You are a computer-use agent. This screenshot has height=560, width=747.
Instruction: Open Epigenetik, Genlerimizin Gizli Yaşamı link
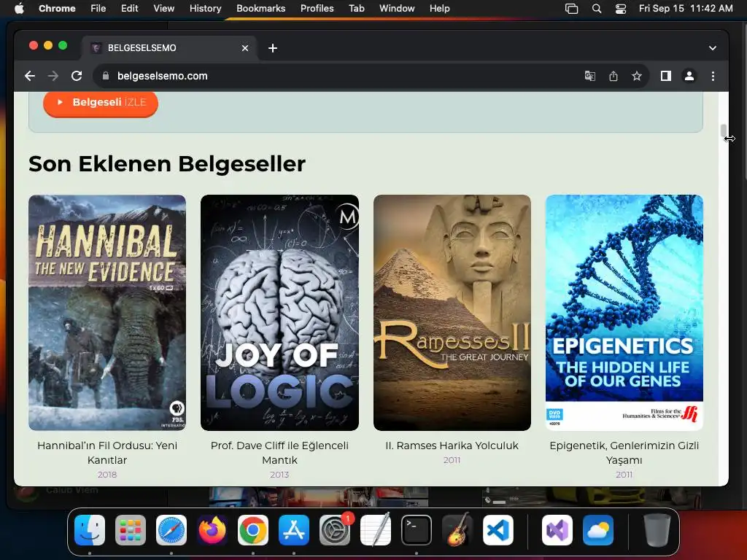(x=624, y=452)
